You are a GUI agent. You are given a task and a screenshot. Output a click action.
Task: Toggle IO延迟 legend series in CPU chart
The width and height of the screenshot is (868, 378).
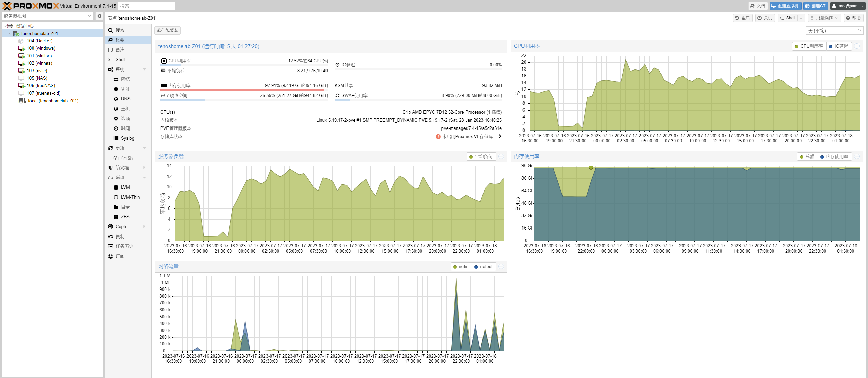click(x=839, y=46)
